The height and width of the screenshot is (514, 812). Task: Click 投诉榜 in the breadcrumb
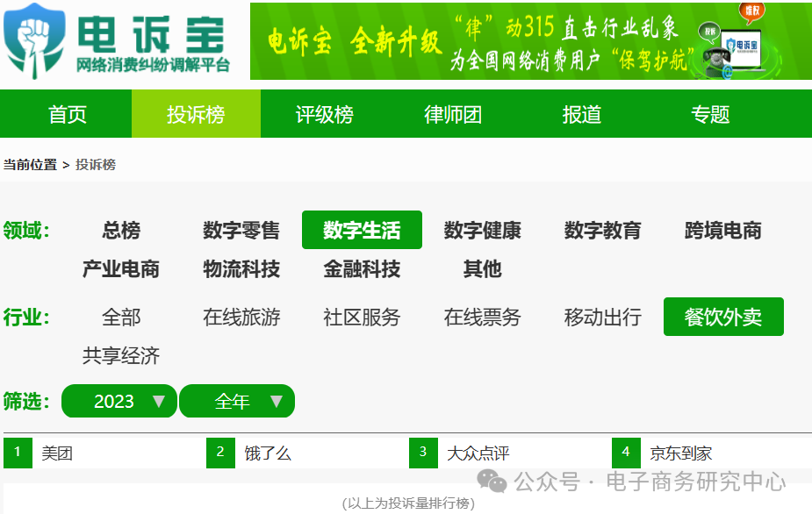coord(98,163)
